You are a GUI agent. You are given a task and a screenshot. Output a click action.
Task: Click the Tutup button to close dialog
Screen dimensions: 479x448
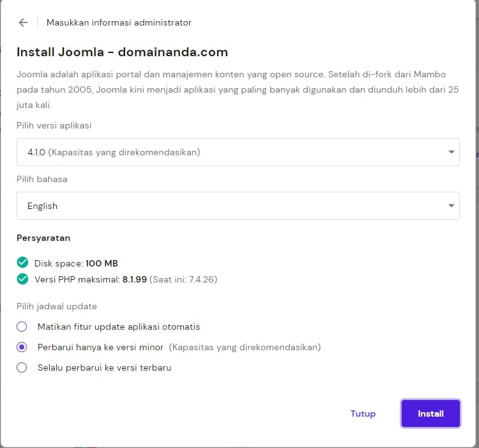pos(363,413)
